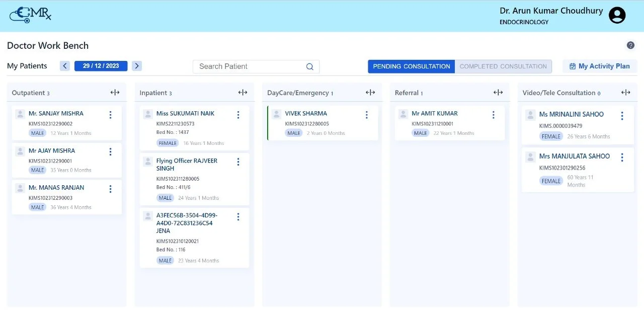The width and height of the screenshot is (644, 310).
Task: Select patient name Ms MRINALINI SAHOO
Action: 572,114
